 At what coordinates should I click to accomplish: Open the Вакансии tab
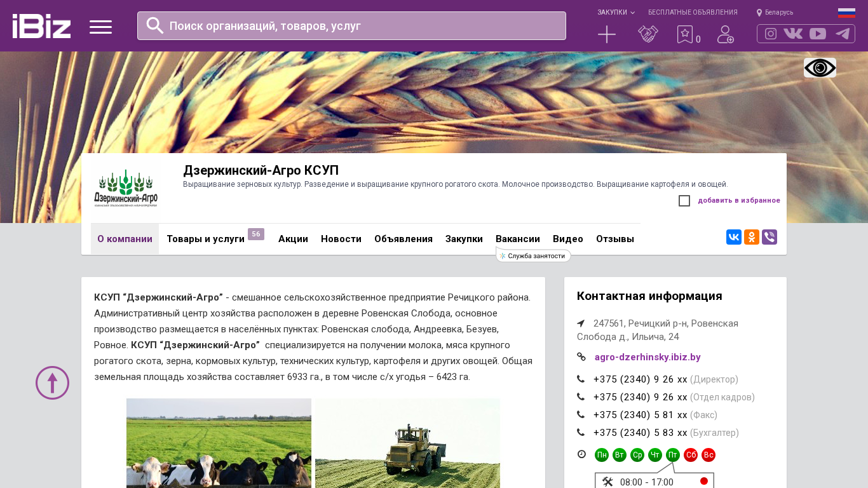[518, 239]
